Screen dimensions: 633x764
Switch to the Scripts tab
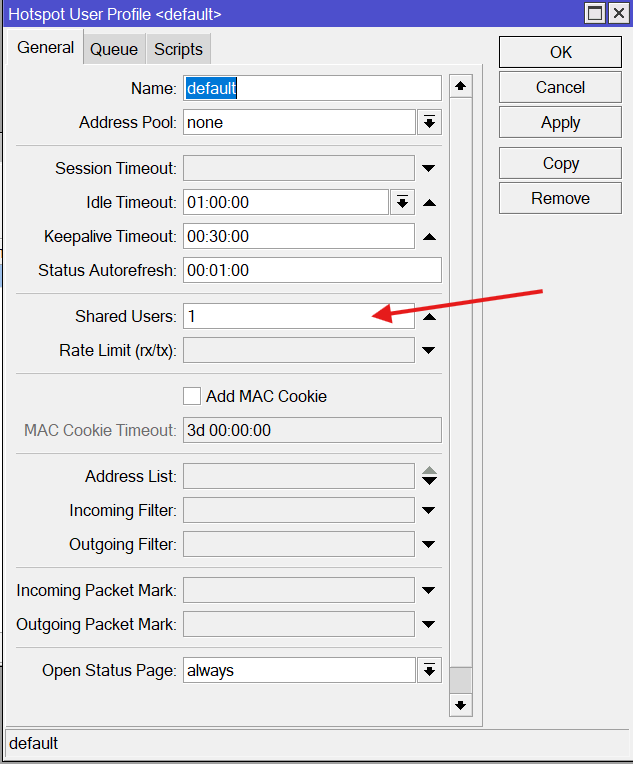[x=178, y=49]
